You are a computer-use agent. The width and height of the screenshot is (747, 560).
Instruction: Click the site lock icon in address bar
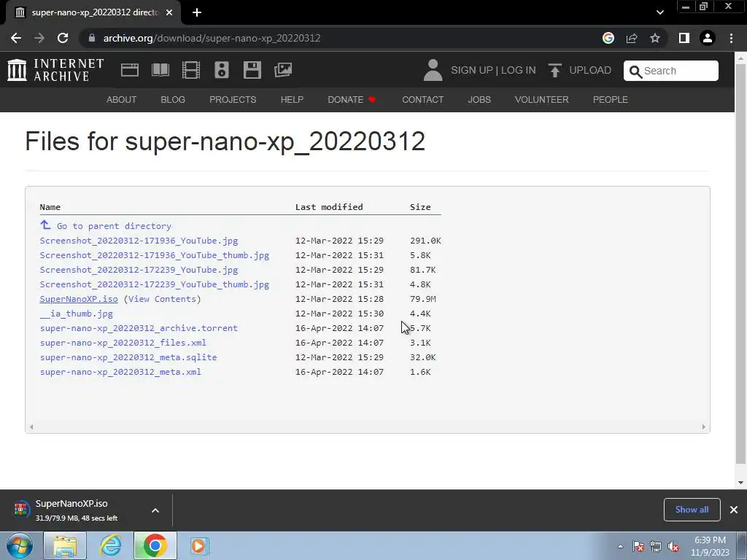click(x=92, y=38)
